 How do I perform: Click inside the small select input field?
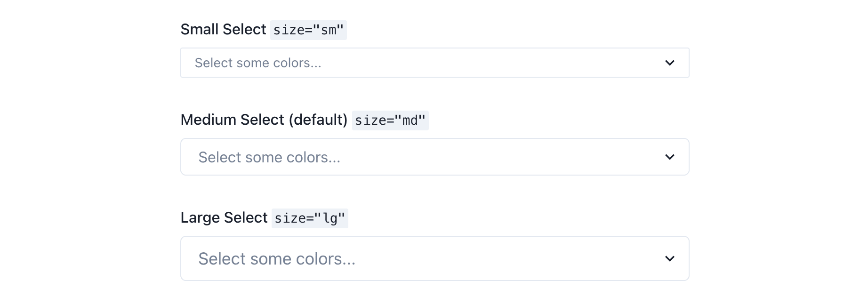424,62
